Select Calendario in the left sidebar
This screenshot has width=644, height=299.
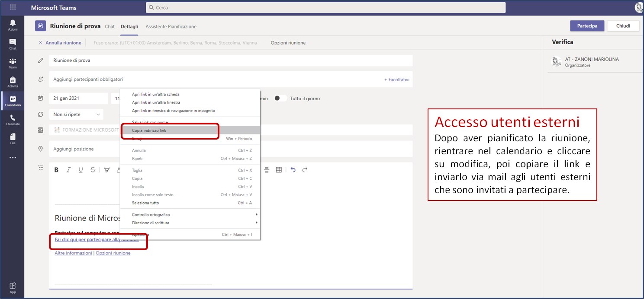coord(13,101)
